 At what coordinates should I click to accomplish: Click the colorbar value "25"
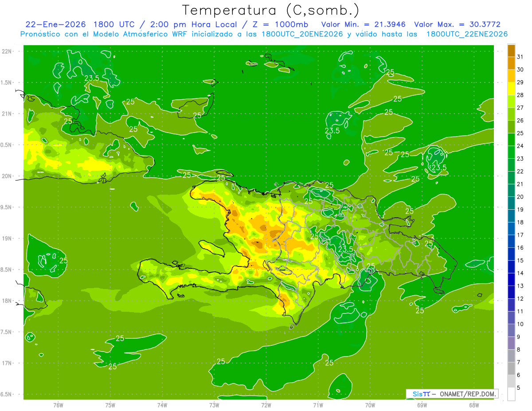520,133
